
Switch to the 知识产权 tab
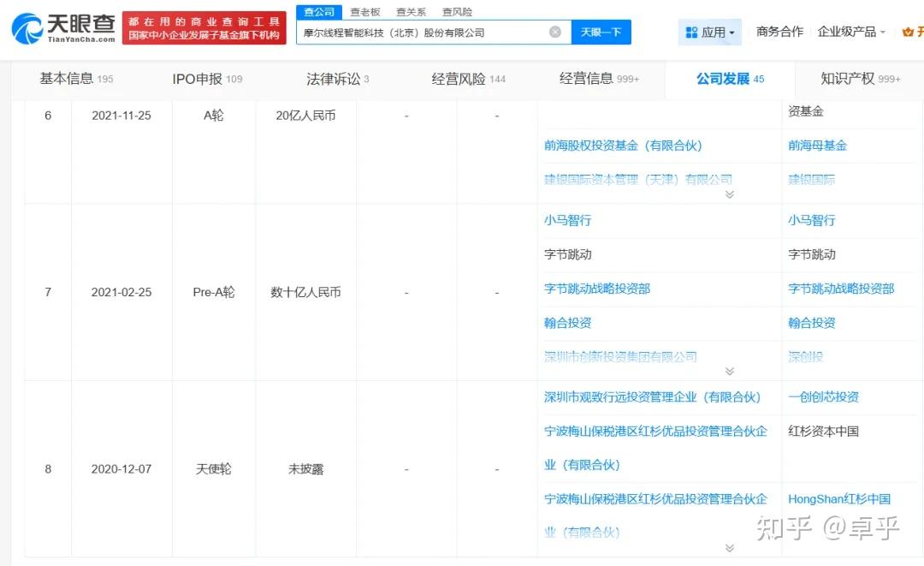tap(849, 78)
